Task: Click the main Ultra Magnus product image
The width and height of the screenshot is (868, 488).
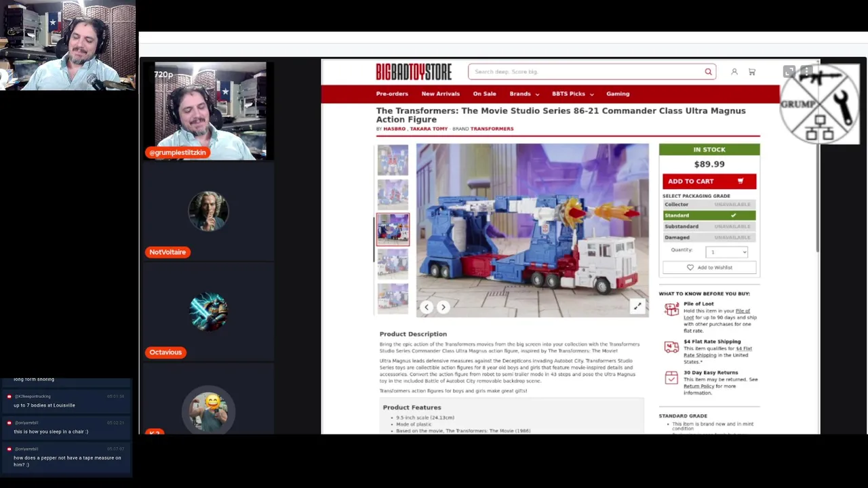Action: tap(532, 230)
